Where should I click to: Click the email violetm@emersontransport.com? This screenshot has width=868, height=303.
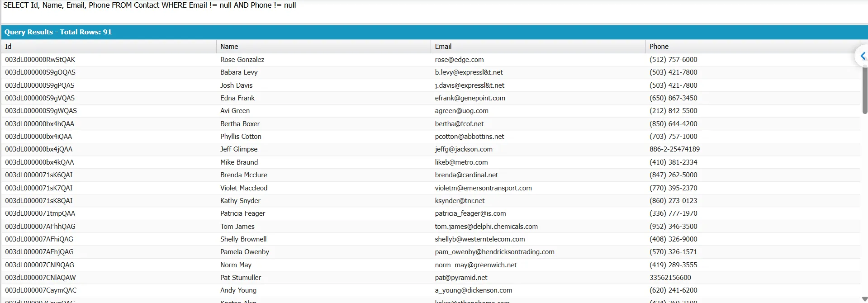point(483,188)
